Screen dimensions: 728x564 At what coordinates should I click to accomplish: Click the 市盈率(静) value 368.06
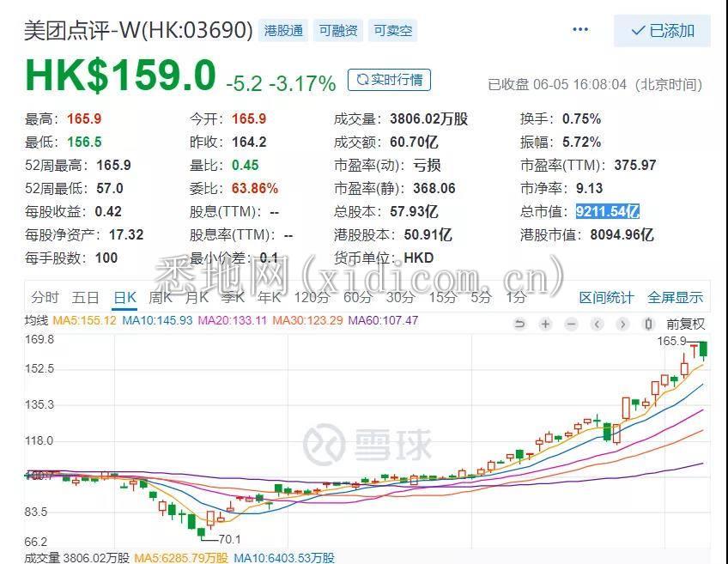(x=434, y=189)
